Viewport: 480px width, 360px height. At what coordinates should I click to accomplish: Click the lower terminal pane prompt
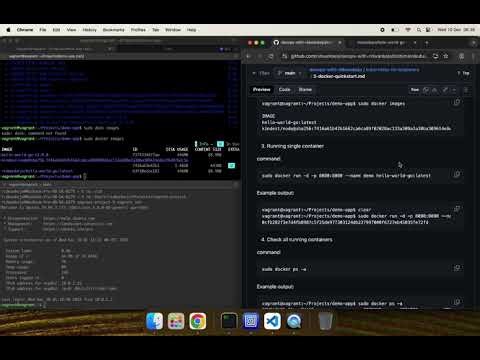click(x=23, y=305)
